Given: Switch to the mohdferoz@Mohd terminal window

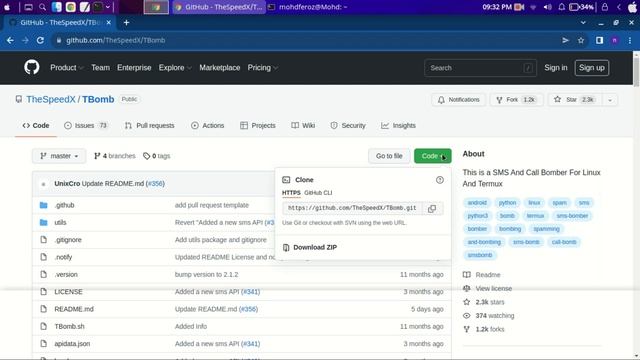Looking at the screenshot, I should [309, 7].
